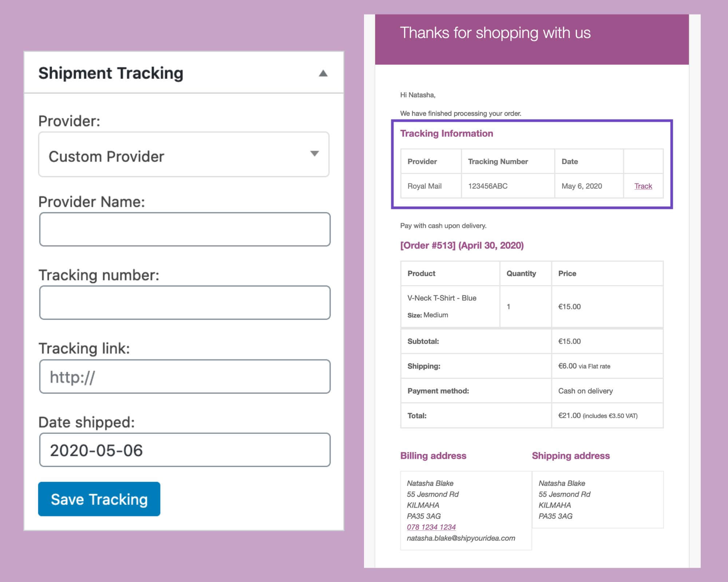Click the Order #513 heading
This screenshot has height=582, width=728.
462,246
